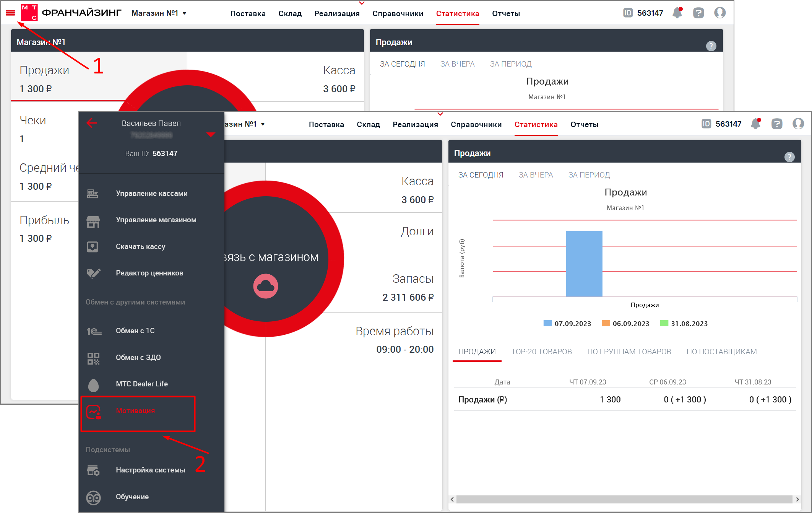812x513 pixels.
Task: Select ЗА ПЕРИОД tab in back window
Action: pos(511,64)
